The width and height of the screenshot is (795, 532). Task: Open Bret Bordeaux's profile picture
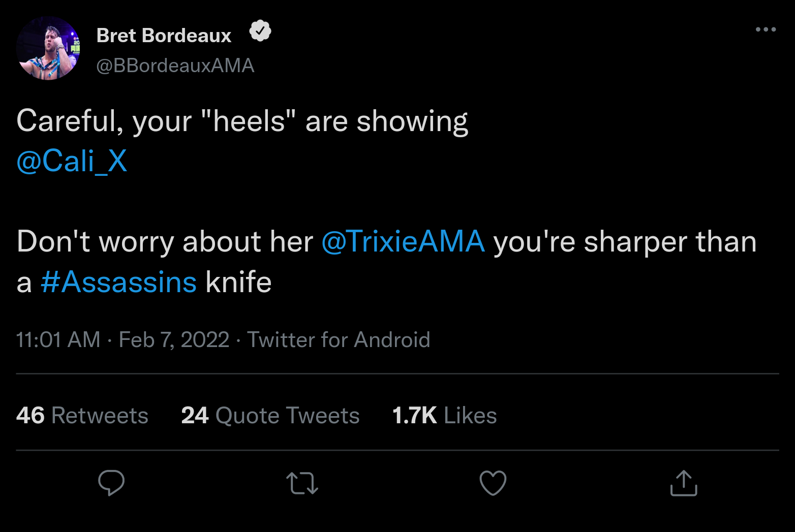[x=48, y=48]
